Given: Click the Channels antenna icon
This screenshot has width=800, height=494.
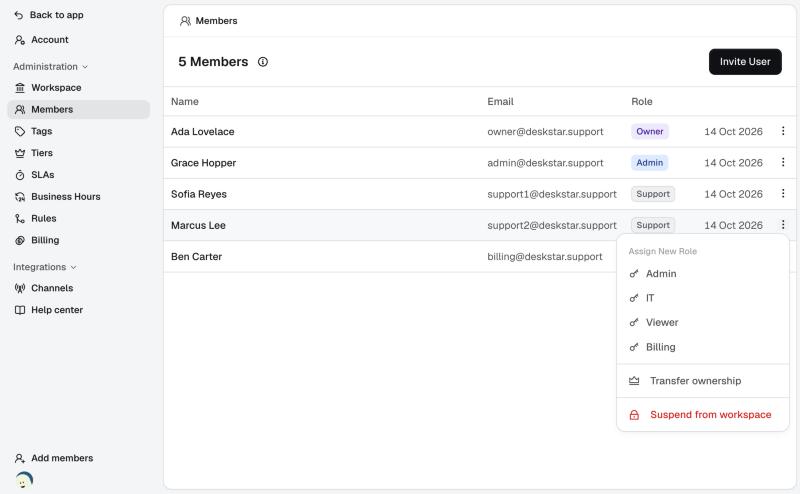Looking at the screenshot, I should click(x=20, y=288).
